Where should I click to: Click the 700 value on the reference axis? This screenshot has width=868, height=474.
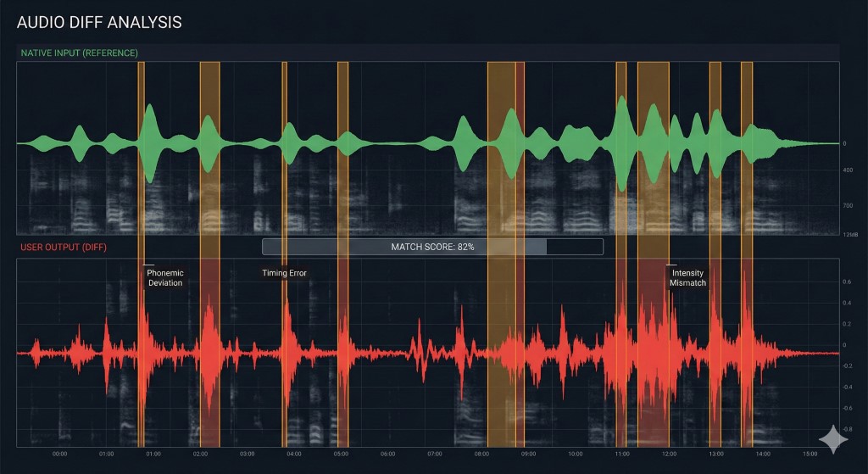coord(848,206)
